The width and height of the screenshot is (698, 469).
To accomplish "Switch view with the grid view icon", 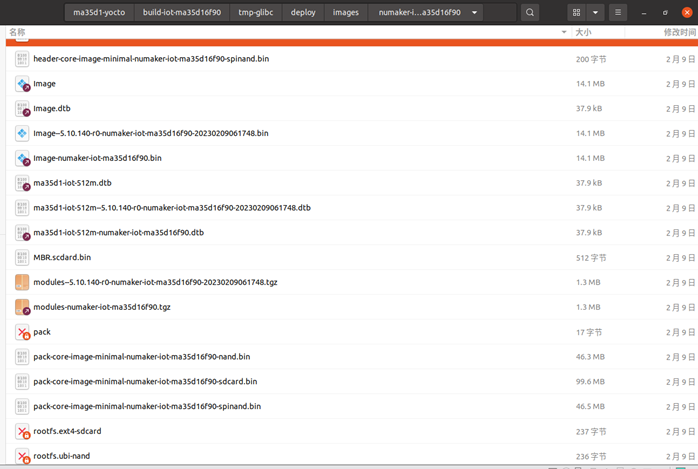I will (x=577, y=13).
